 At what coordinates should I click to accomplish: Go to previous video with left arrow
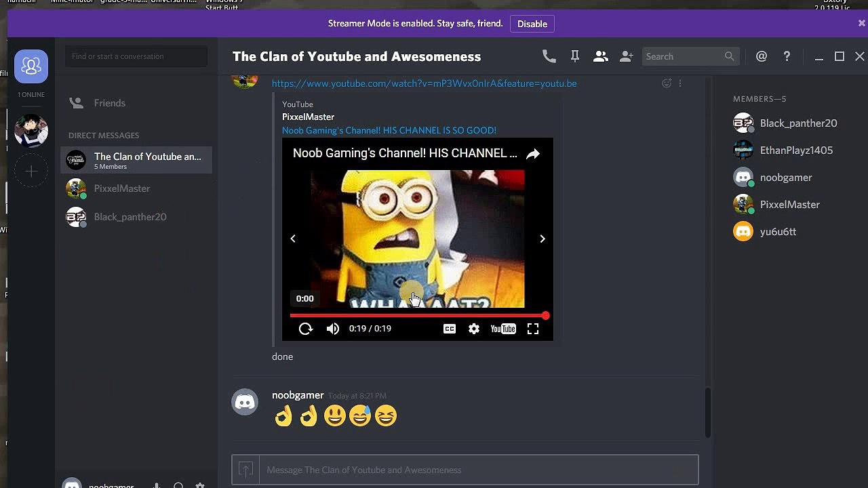tap(293, 239)
